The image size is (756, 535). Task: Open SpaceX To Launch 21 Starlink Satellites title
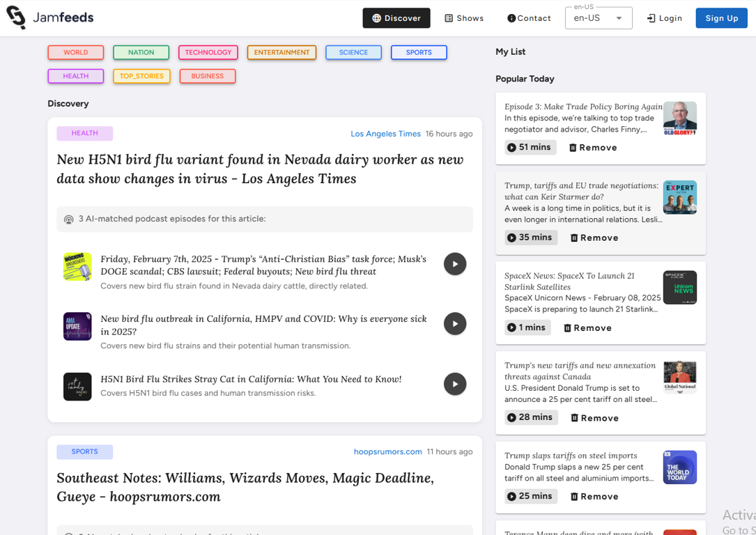(x=569, y=281)
